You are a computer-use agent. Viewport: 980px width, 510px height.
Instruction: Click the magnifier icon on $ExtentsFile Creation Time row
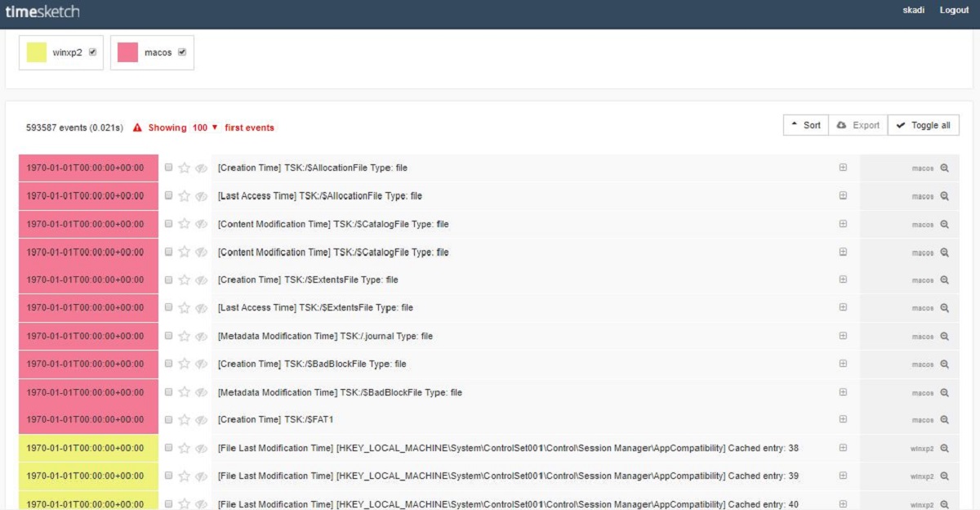tap(944, 280)
